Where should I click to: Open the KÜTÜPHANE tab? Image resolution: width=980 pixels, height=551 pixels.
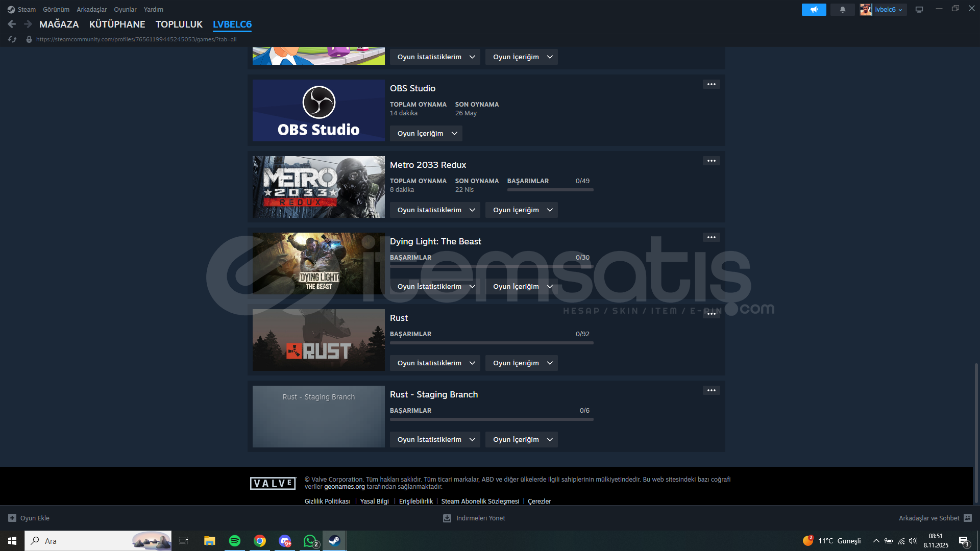point(117,24)
